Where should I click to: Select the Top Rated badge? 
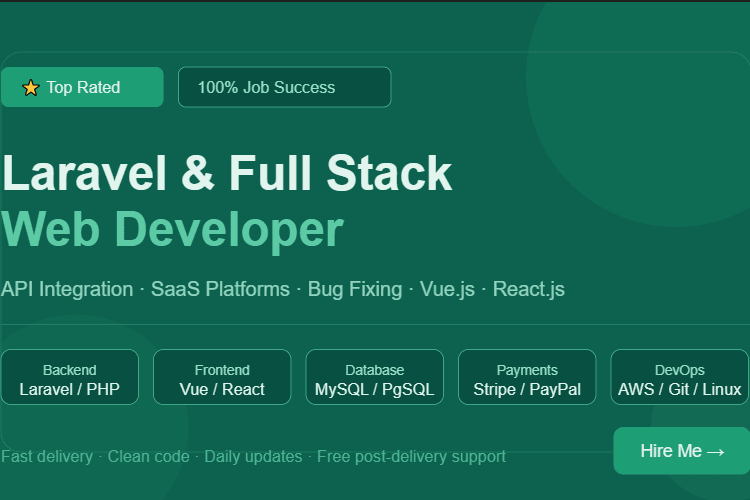(82, 87)
